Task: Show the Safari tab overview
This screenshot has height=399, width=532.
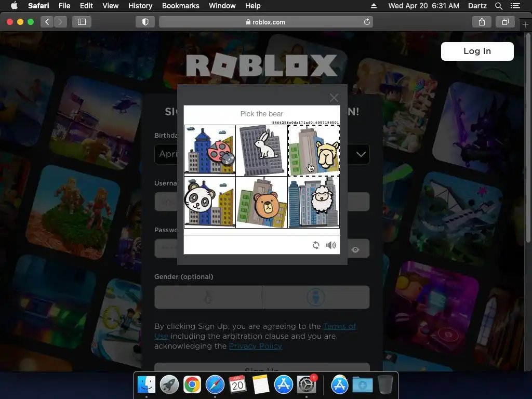Action: click(505, 22)
